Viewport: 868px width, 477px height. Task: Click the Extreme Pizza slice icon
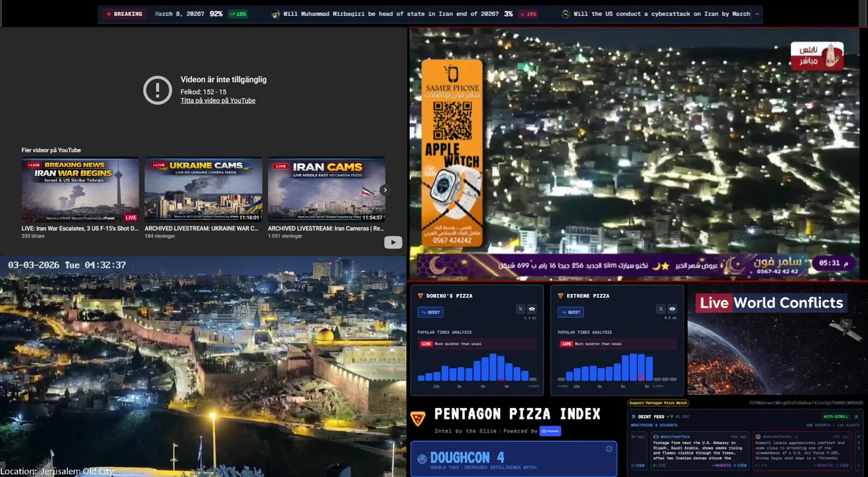pyautogui.click(x=561, y=295)
